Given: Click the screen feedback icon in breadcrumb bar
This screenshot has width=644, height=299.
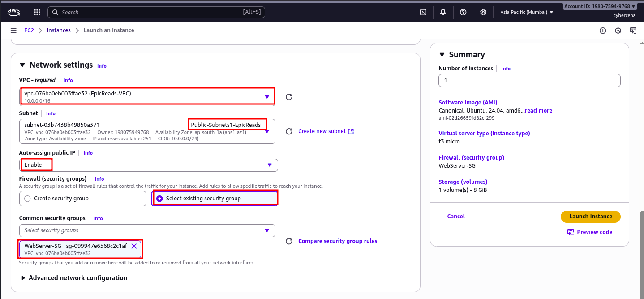Looking at the screenshot, I should coord(633,30).
